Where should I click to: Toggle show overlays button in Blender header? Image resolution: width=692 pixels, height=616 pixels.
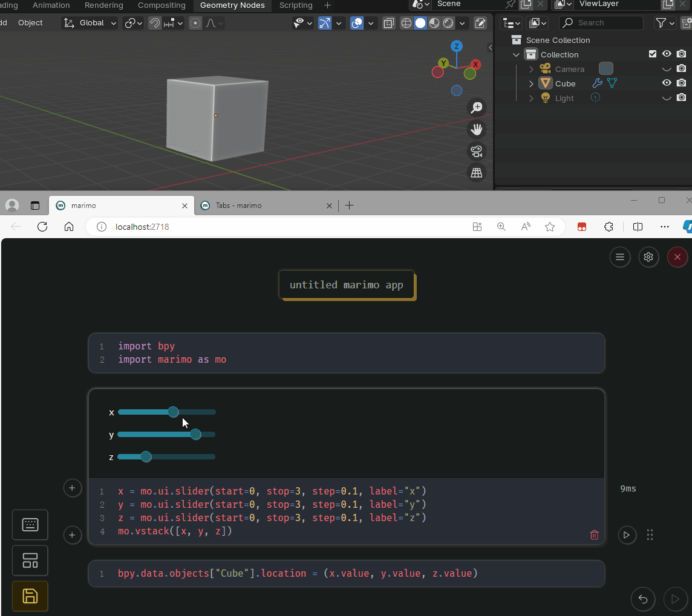pyautogui.click(x=357, y=23)
